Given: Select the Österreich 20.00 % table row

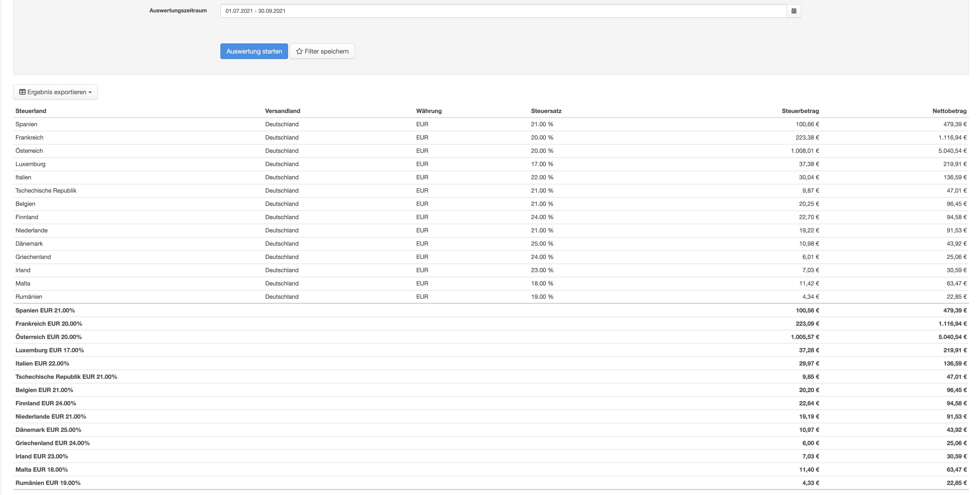Looking at the screenshot, I should click(29, 151).
